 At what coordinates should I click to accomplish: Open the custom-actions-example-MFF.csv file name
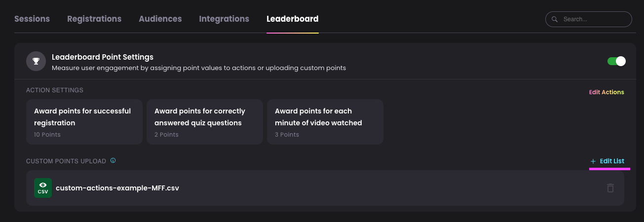pyautogui.click(x=117, y=188)
